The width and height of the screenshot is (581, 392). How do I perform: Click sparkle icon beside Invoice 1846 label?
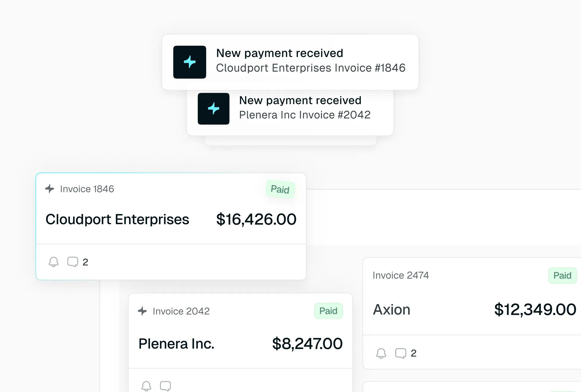coord(50,189)
